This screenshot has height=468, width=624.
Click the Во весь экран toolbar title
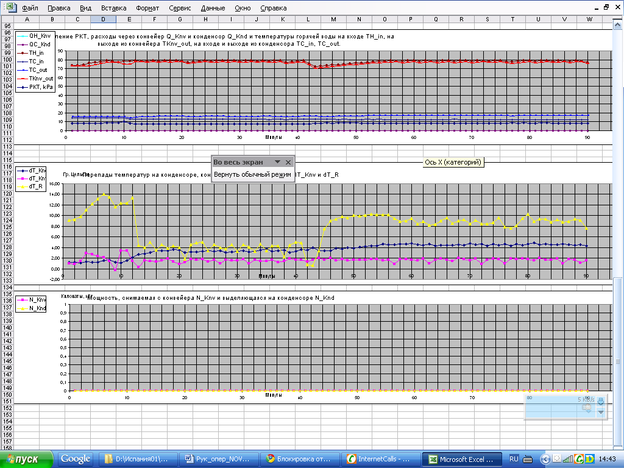coord(238,162)
